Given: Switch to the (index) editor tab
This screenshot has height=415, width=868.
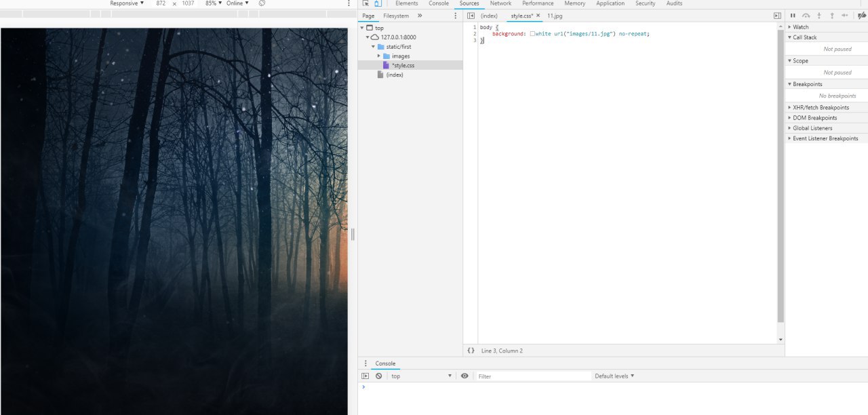Looking at the screenshot, I should coord(489,16).
